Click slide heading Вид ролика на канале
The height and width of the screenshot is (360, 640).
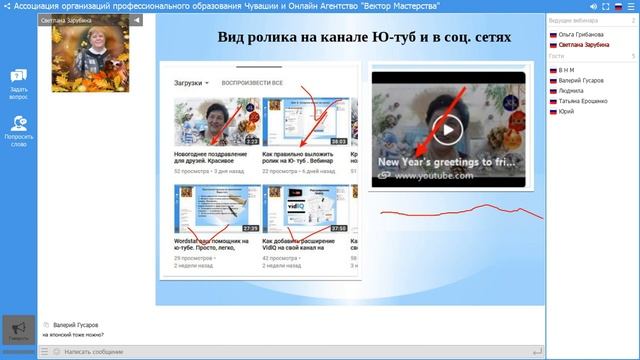[364, 37]
